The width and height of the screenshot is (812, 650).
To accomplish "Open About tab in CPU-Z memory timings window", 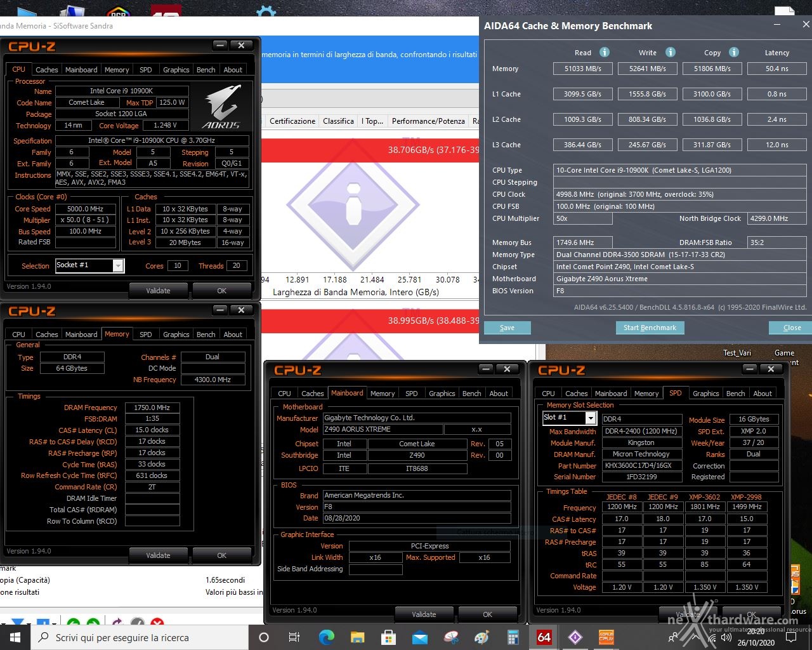I will tap(233, 335).
